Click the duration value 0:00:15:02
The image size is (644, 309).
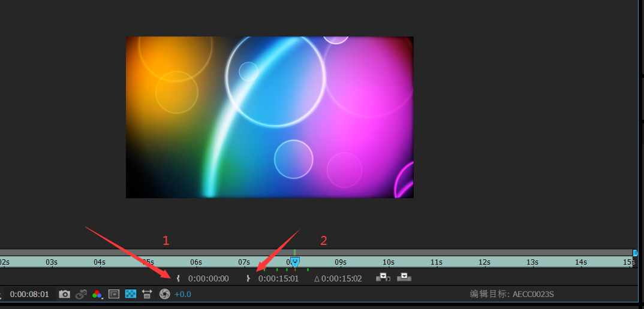tap(341, 278)
